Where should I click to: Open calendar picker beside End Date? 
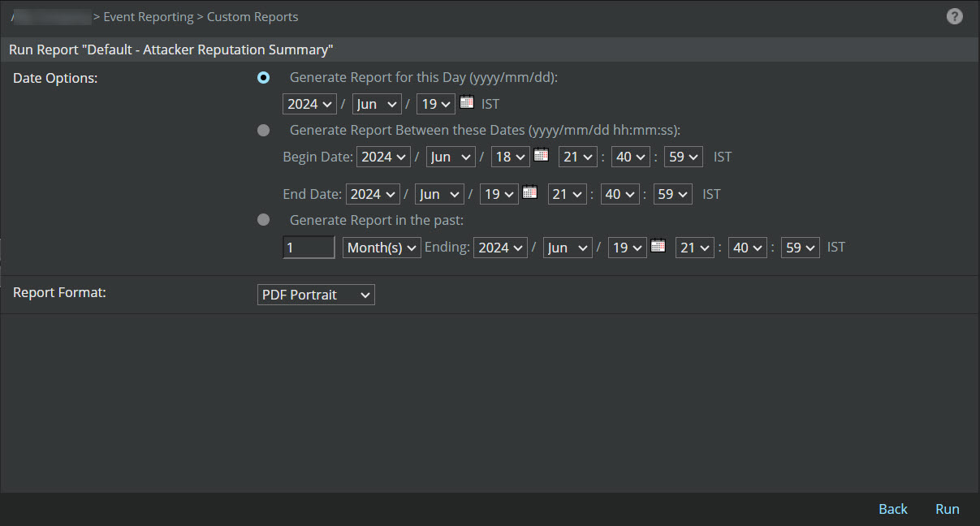[x=530, y=192]
